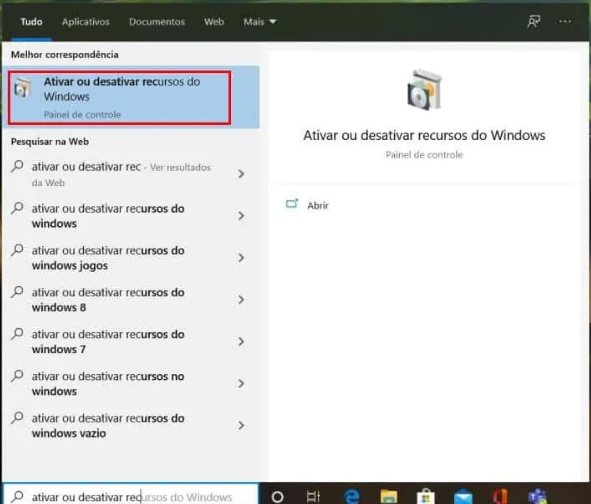Viewport: 591px width, 504px height.
Task: Expand arrow for 'recursos do windows vazio'
Action: point(241,426)
